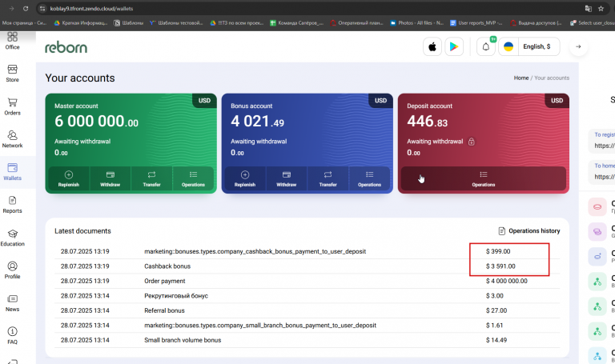
Task: Go to Profile in the sidebar
Action: tap(12, 270)
